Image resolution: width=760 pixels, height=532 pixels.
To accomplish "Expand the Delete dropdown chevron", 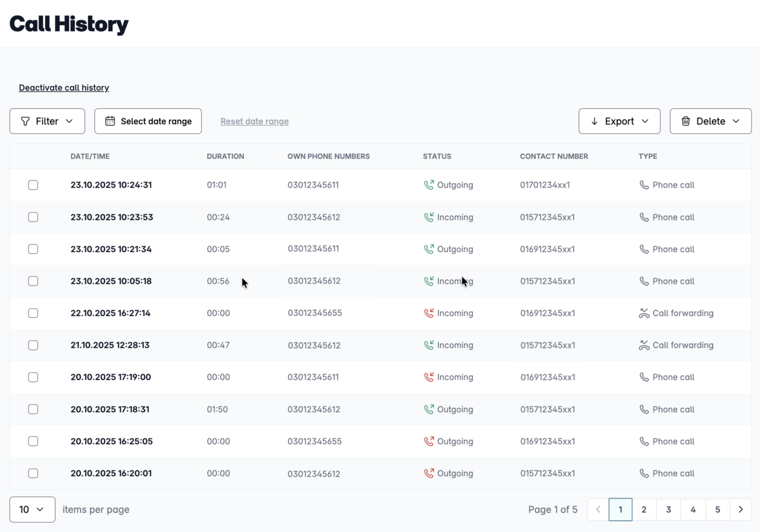I will click(736, 121).
